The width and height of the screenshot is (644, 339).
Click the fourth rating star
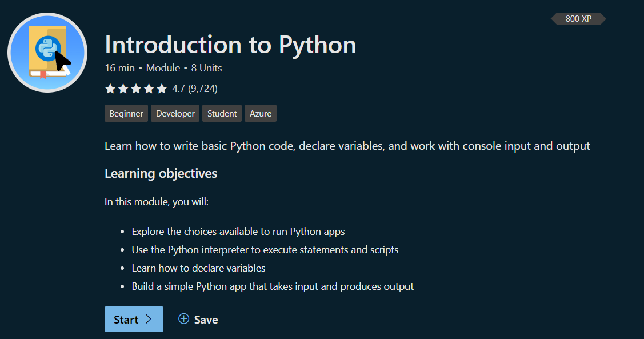click(149, 89)
